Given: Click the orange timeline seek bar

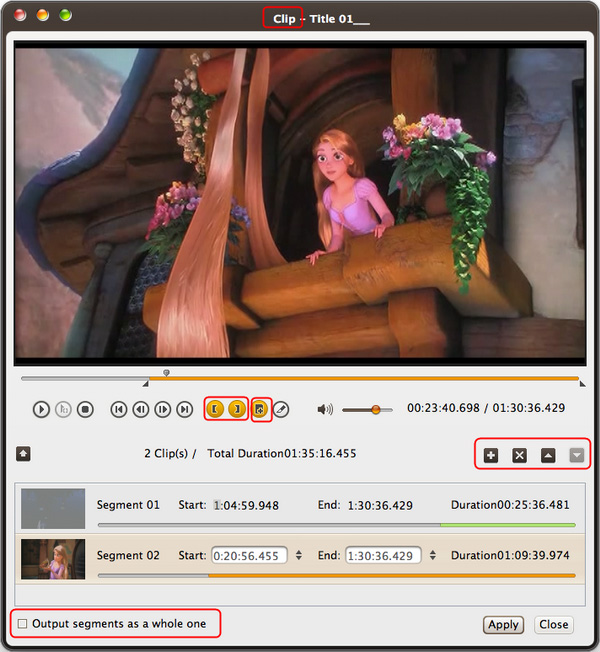Looking at the screenshot, I should tap(364, 379).
